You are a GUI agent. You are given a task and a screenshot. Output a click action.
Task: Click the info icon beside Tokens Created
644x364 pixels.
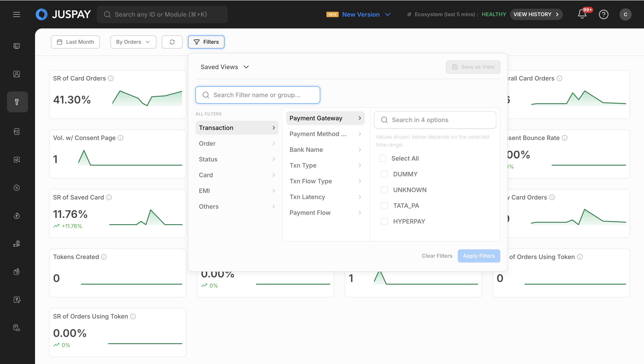104,257
